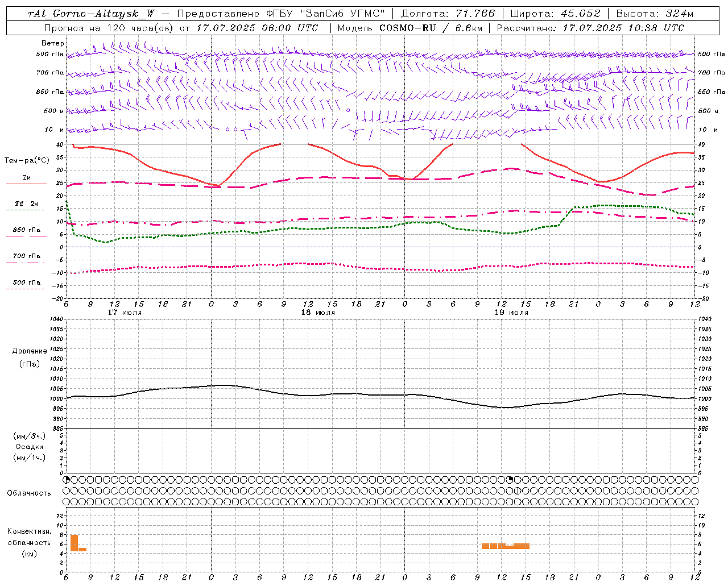The height and width of the screenshot is (582, 728).
Task: Select the Широта: 45.052 value
Action: (x=556, y=14)
